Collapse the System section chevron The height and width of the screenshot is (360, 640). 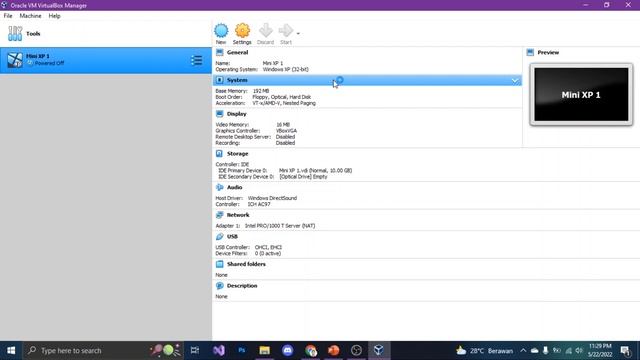(515, 80)
